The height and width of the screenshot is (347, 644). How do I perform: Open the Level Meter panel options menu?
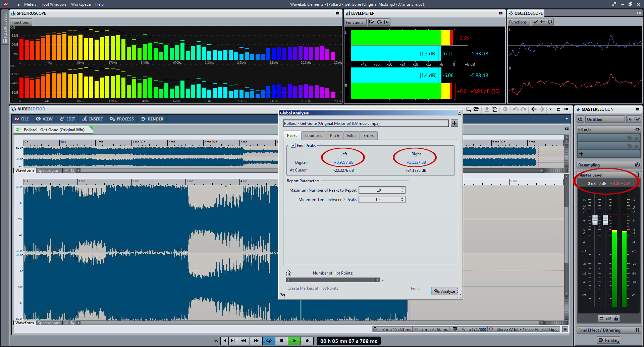pos(501,13)
